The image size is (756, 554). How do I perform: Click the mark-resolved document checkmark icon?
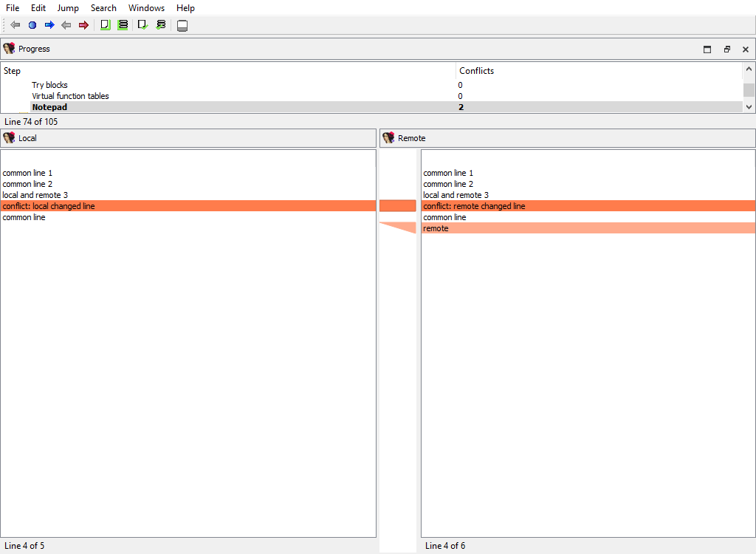pos(142,24)
